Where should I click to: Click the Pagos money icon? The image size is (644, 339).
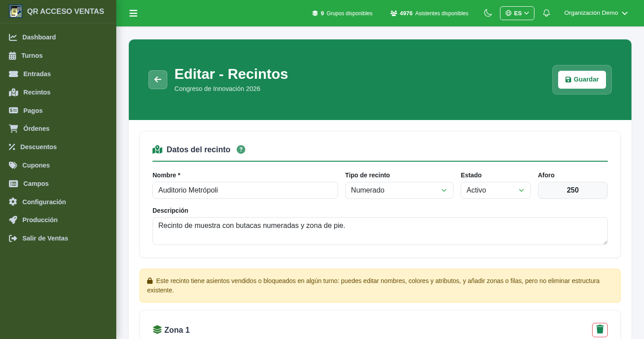coord(13,111)
